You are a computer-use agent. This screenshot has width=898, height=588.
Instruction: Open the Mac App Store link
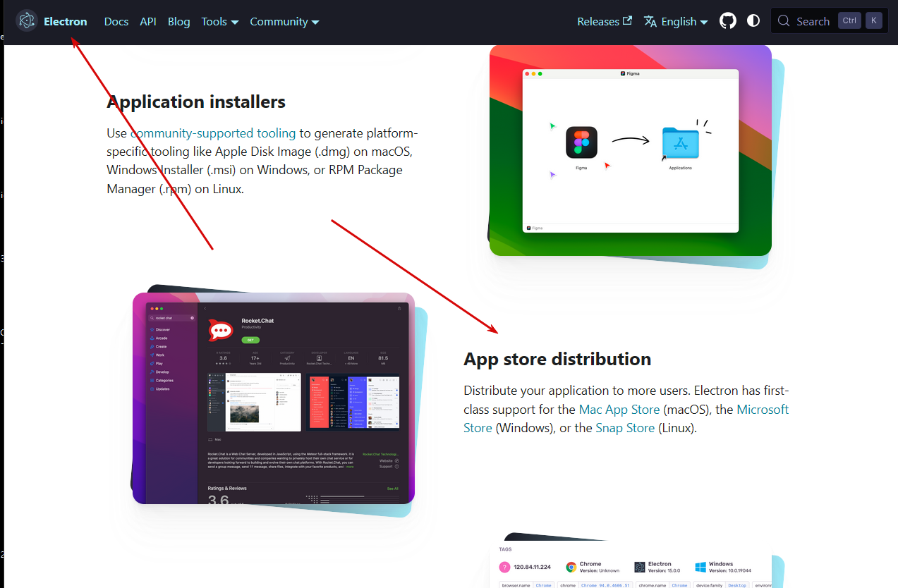click(x=619, y=409)
